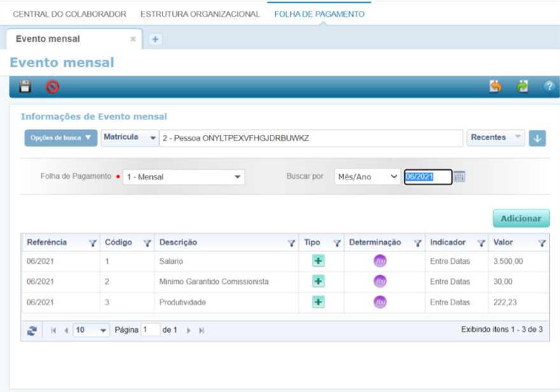560x392 pixels.
Task: Click the green plus icon for Salario
Action: click(318, 261)
